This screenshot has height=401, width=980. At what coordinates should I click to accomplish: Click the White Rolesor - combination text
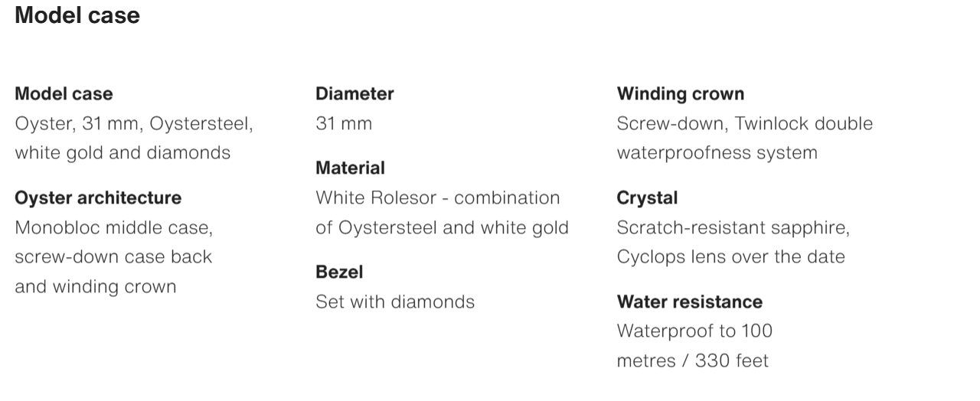(x=437, y=197)
